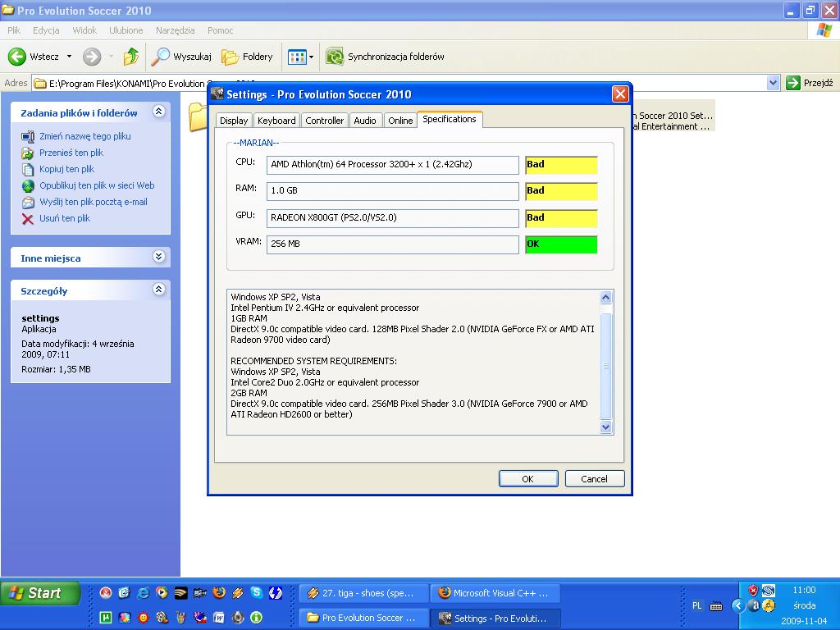Click the RAM 1.0 GB field

393,190
